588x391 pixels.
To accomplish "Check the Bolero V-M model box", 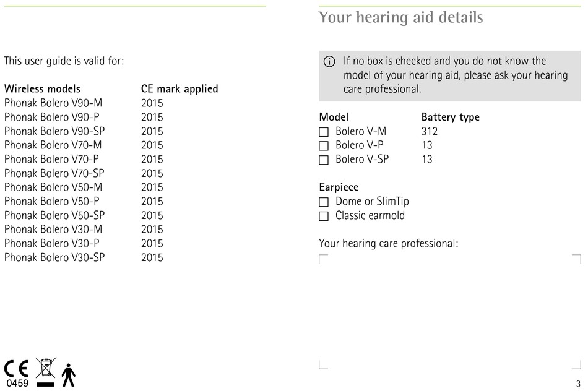I will pyautogui.click(x=324, y=132).
